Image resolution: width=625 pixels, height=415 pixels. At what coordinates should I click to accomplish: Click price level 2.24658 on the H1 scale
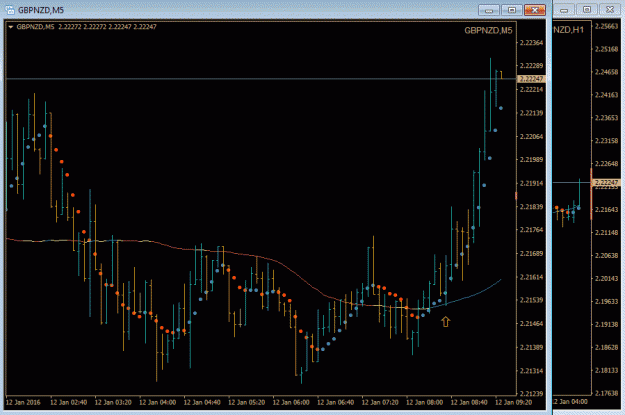(x=606, y=72)
